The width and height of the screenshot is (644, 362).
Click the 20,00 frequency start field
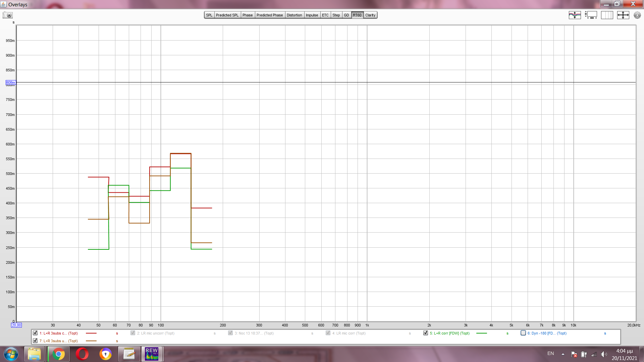tap(16, 325)
